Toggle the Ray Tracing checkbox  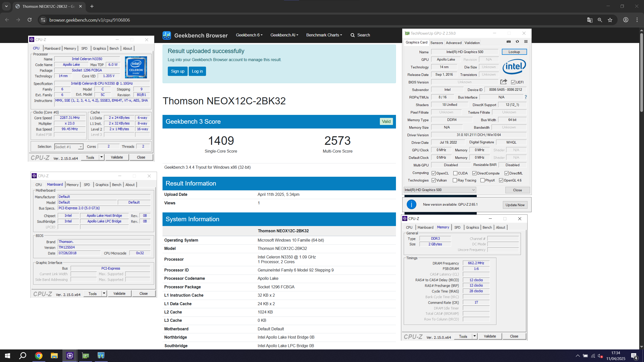pos(455,180)
